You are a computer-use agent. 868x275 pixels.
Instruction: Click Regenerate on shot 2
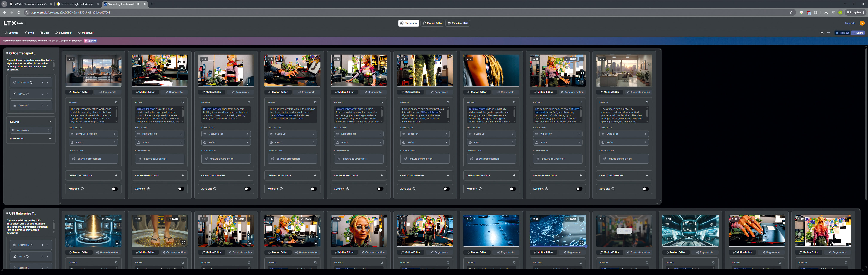[174, 92]
